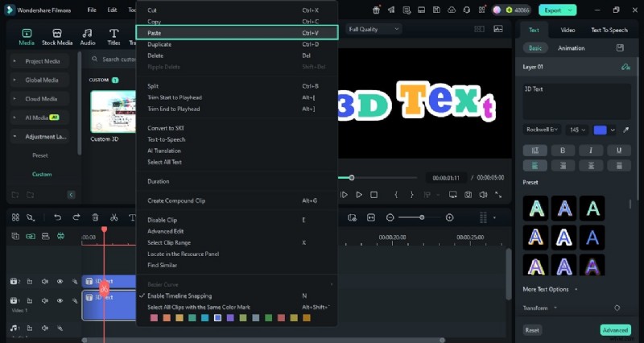Toggle bold text formatting button

(562, 150)
